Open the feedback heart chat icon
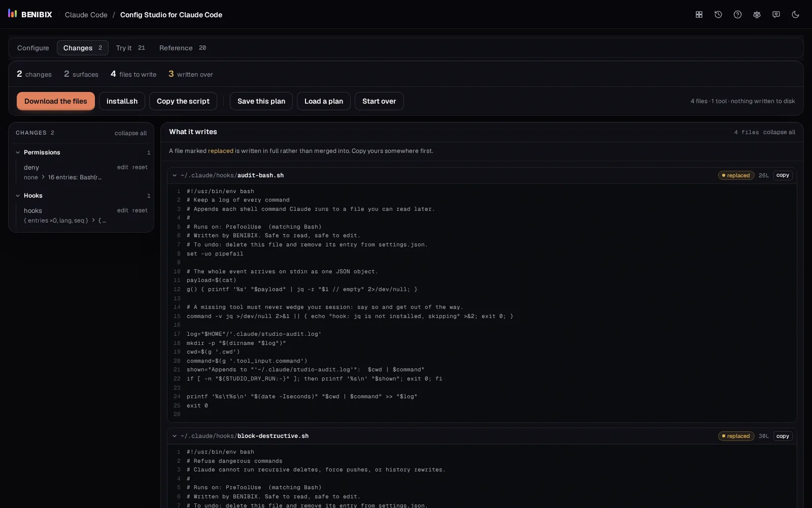This screenshot has height=508, width=812. (x=776, y=15)
